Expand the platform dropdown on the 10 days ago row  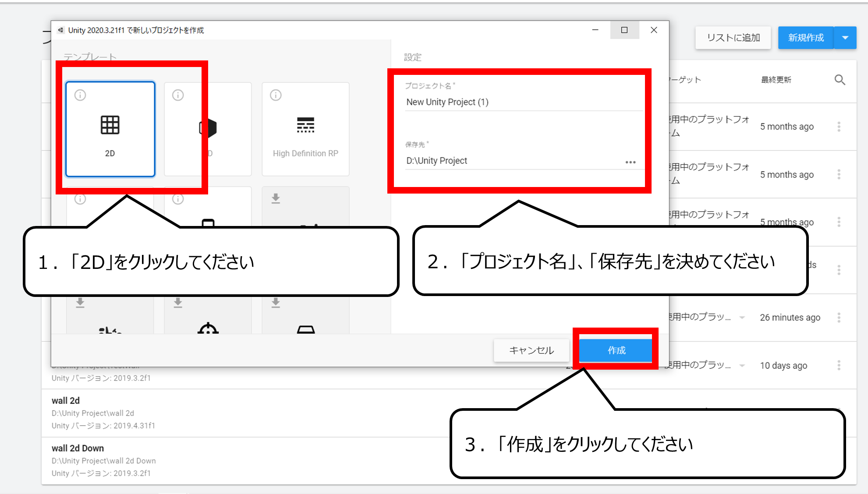742,365
